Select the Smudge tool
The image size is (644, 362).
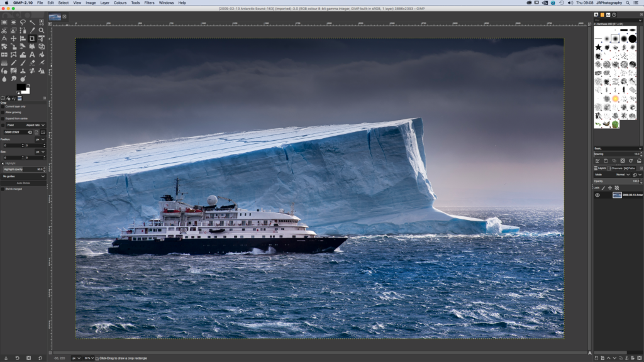tap(14, 79)
